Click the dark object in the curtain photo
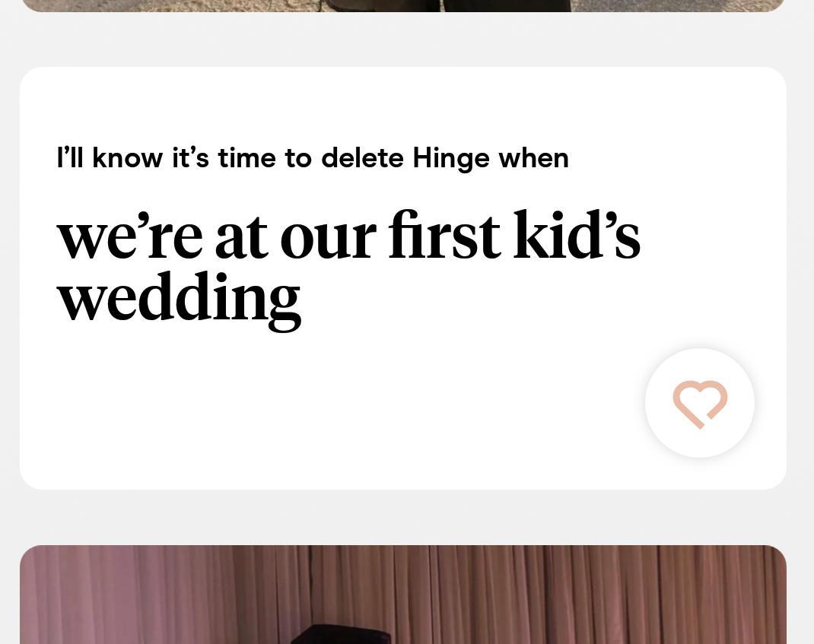 coord(342,635)
